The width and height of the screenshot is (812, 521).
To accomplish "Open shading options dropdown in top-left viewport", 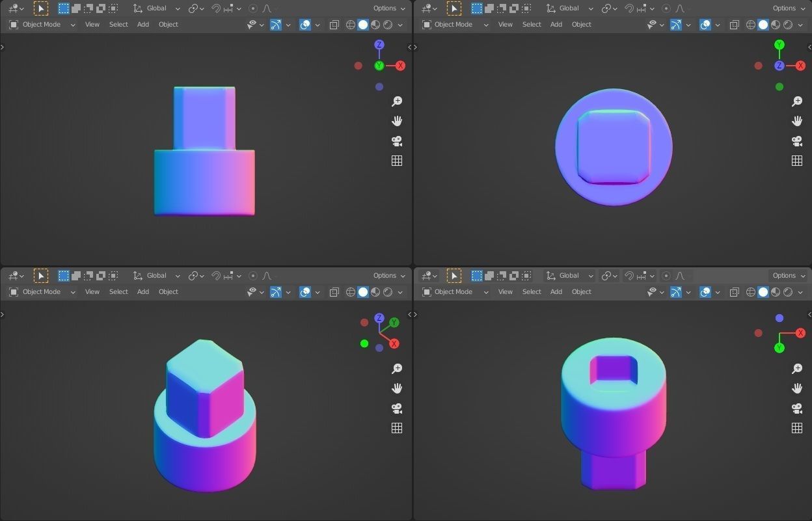I will 400,25.
